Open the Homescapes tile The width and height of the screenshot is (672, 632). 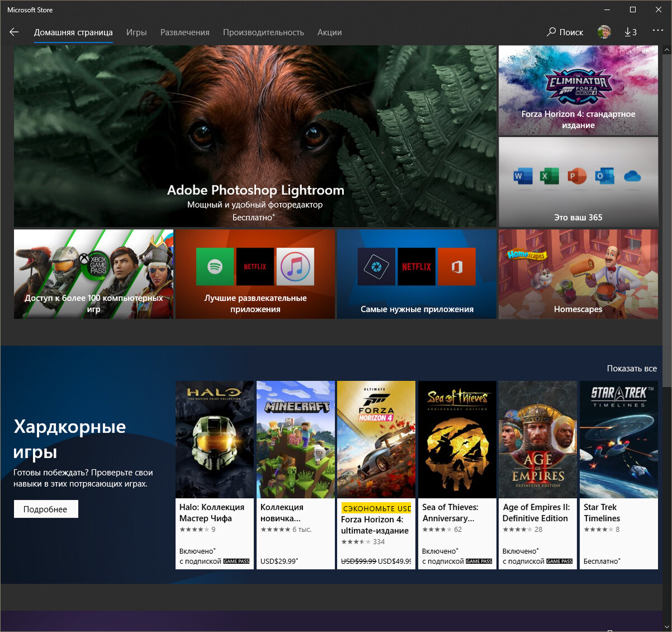pyautogui.click(x=578, y=274)
